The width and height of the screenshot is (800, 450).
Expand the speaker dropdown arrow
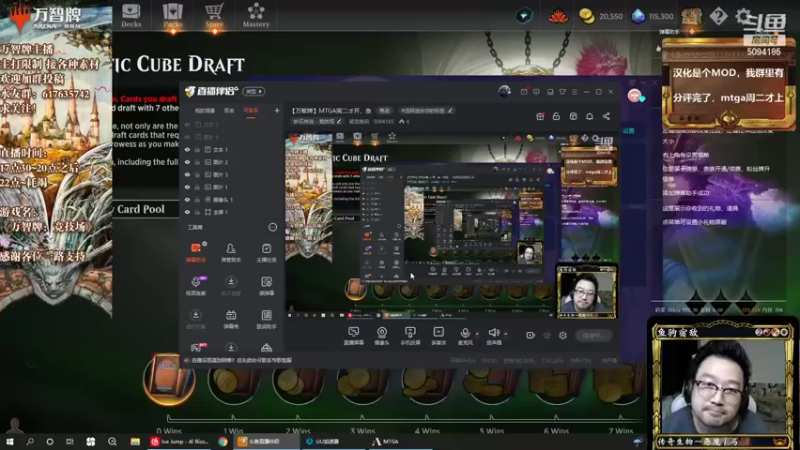[506, 334]
